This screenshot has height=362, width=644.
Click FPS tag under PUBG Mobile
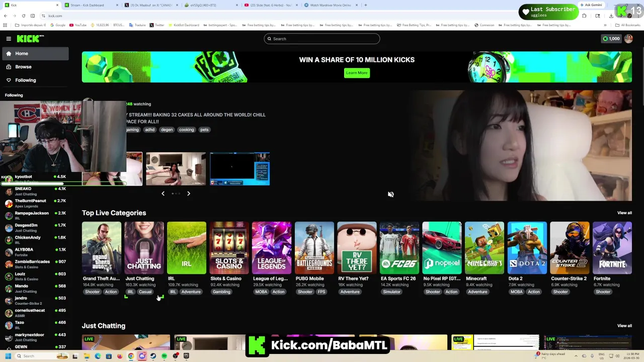coord(321,292)
